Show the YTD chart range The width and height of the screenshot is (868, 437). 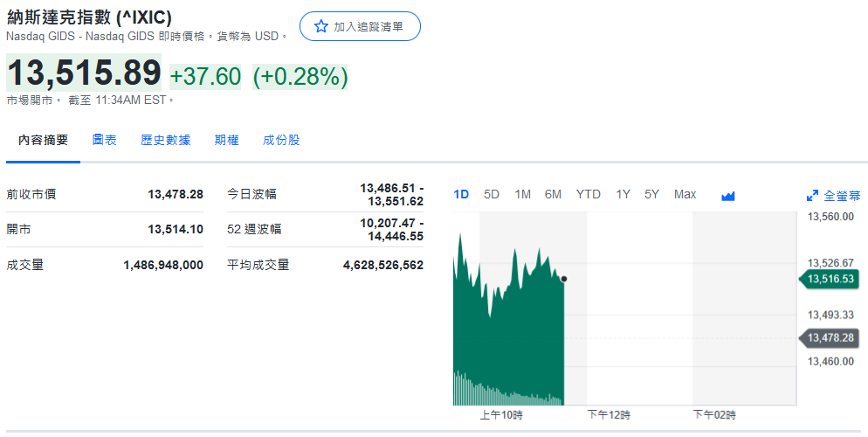[588, 194]
